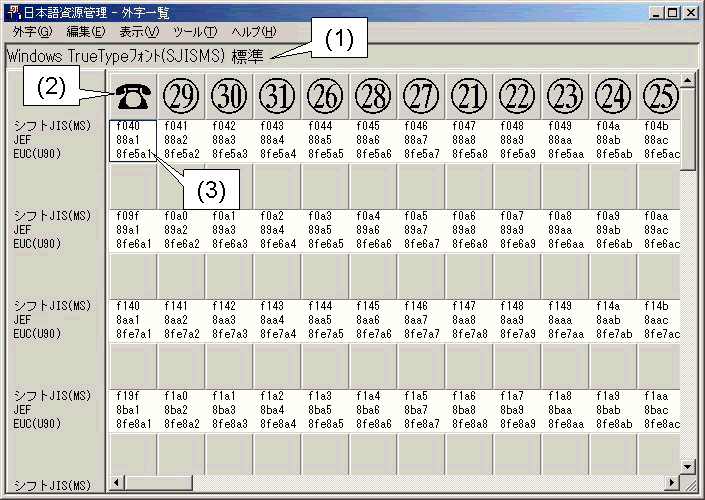Image resolution: width=705 pixels, height=500 pixels.
Task: Select empty glyph box above f146
Action: coord(422,276)
